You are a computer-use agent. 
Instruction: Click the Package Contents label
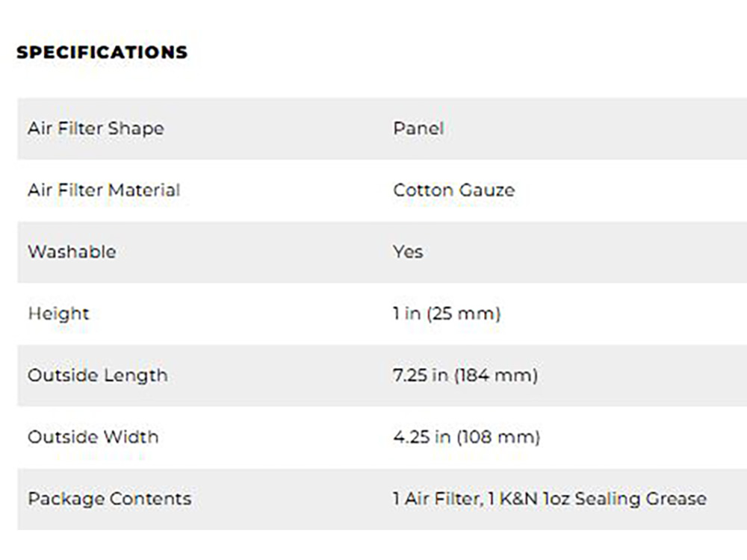click(x=109, y=498)
